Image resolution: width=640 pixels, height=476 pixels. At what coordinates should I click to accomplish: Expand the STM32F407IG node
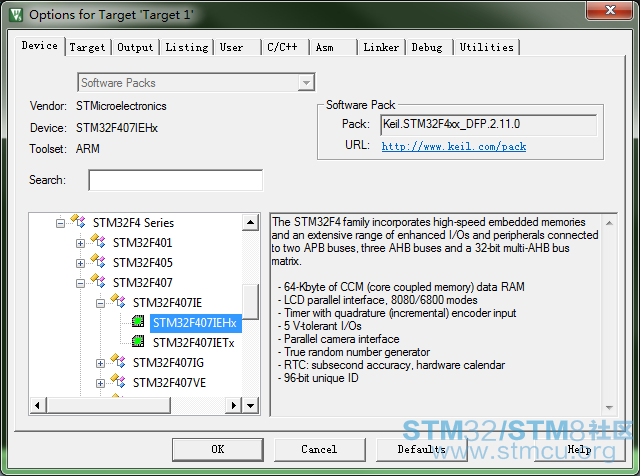(100, 363)
